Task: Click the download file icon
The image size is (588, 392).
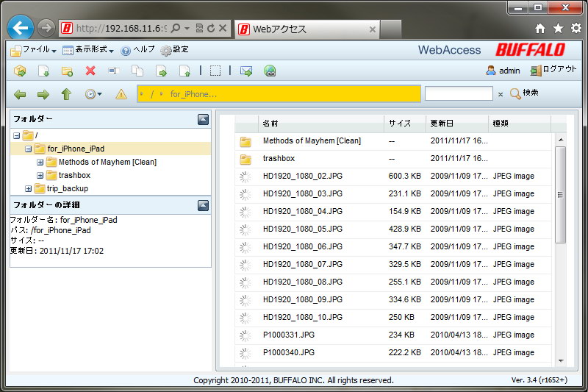Action: click(44, 71)
